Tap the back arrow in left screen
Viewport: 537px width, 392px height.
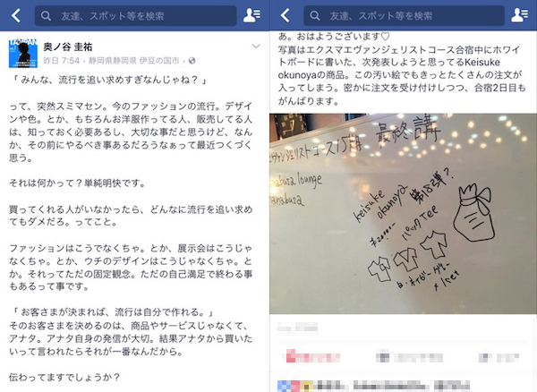tap(16, 15)
